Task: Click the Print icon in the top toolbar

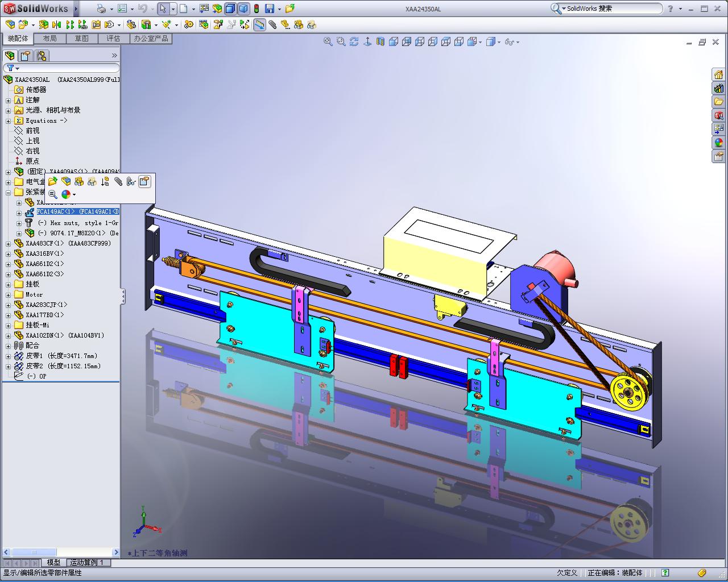Action: coord(101,9)
